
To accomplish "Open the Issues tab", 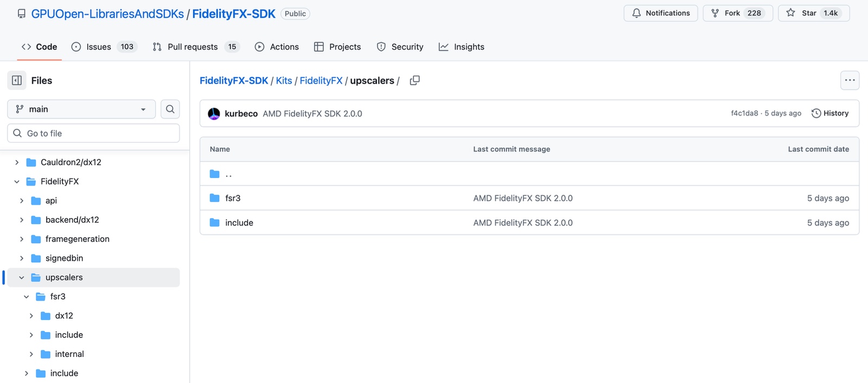I will [105, 47].
